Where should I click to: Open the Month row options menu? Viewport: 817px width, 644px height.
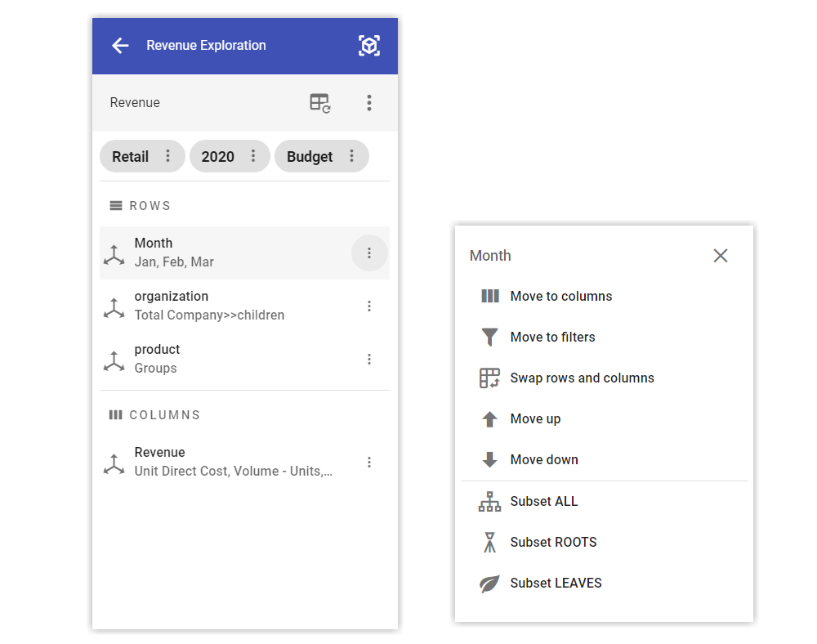(369, 253)
